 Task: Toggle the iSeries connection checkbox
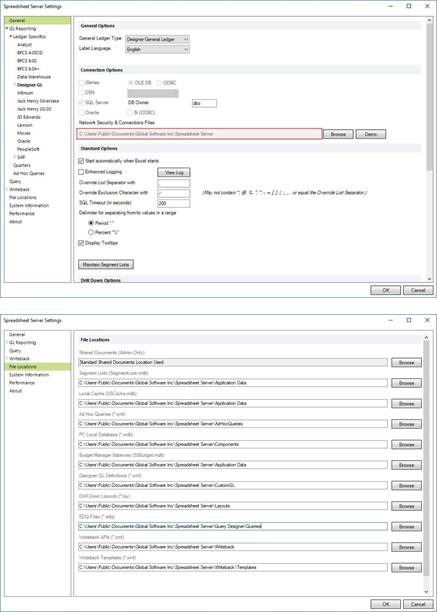pyautogui.click(x=81, y=82)
